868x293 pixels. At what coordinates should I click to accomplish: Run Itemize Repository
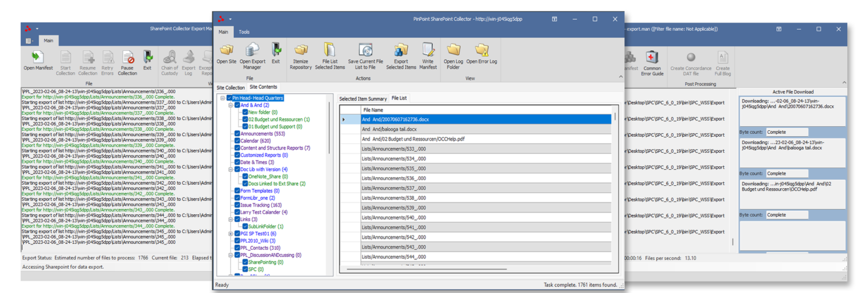pos(300,56)
